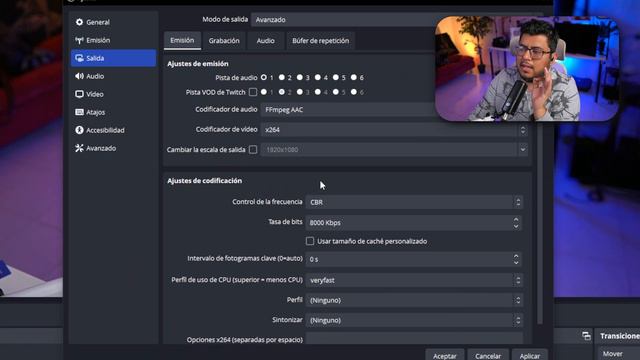Screen dimensions: 640x360
Task: Click the keyframe interval stepper arrows
Action: click(x=516, y=259)
